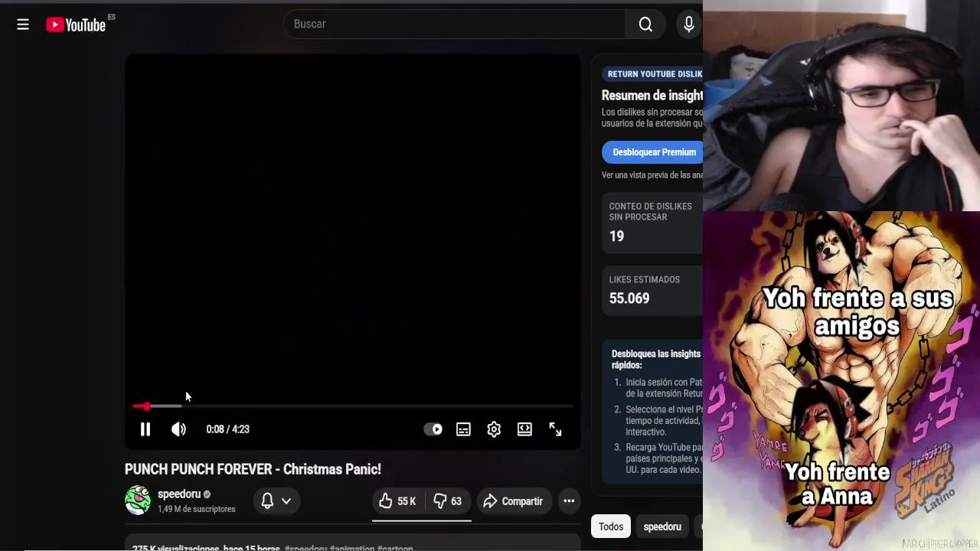Open more actions three-dot menu

[x=569, y=501]
